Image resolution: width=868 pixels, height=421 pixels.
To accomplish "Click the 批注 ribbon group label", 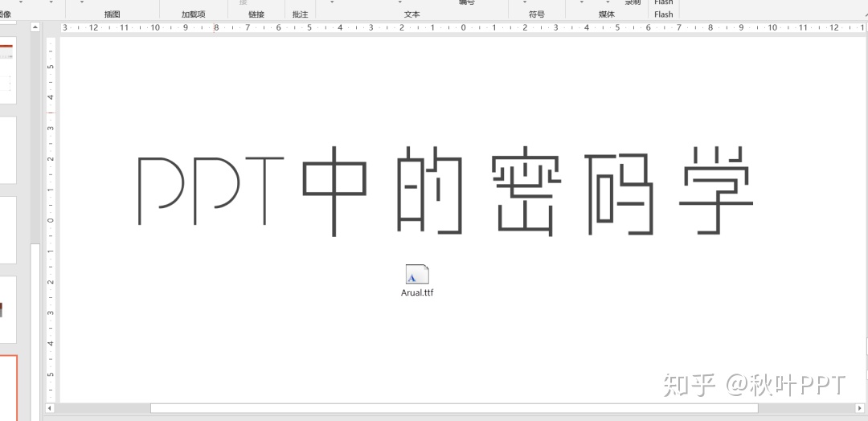I will point(300,14).
